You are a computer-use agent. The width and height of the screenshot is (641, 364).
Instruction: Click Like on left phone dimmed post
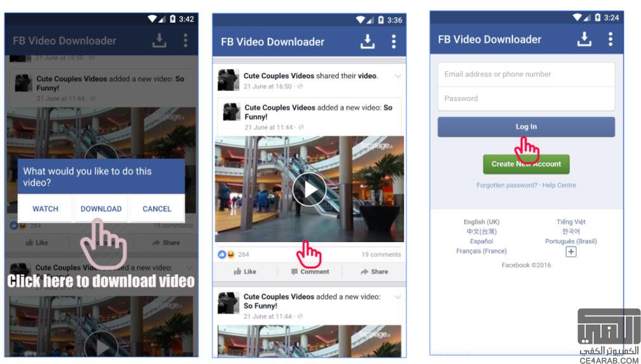coord(37,243)
